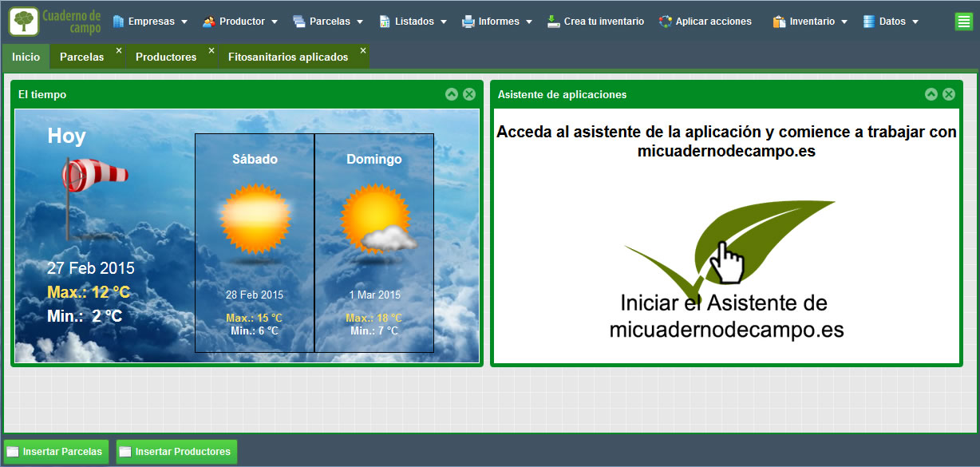
Task: Click the Acceda al asistente heading text
Action: coord(726,141)
